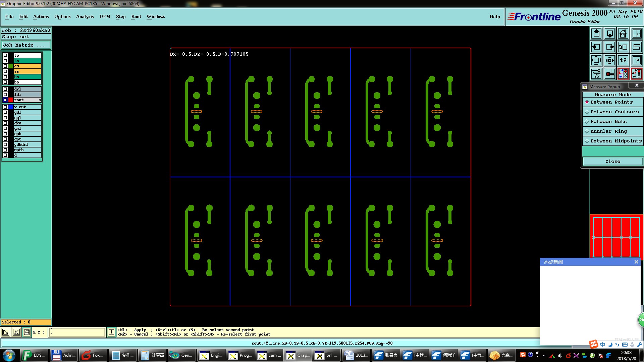
Task: Click the 1:2 scale zoom icon
Action: 623,60
